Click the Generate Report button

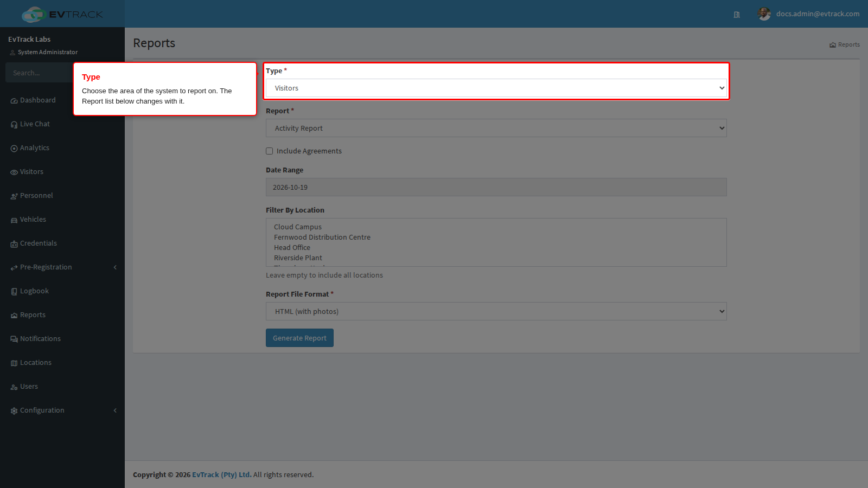coord(299,338)
